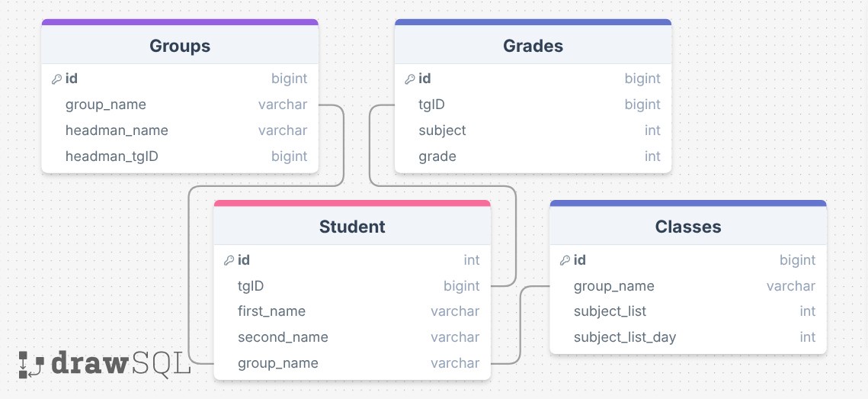Select the Groups table header
The height and width of the screenshot is (399, 868).
click(180, 46)
